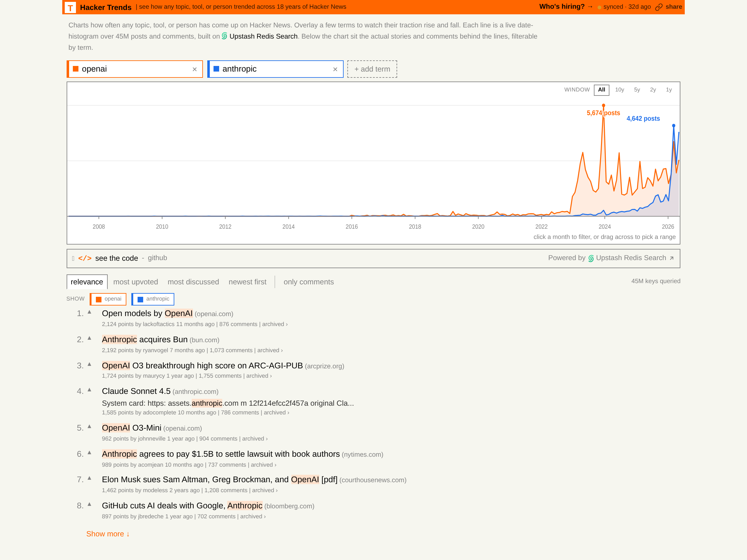Click the orange openai color swatch in term box
Viewport: 747px width, 560px height.
(x=76, y=69)
